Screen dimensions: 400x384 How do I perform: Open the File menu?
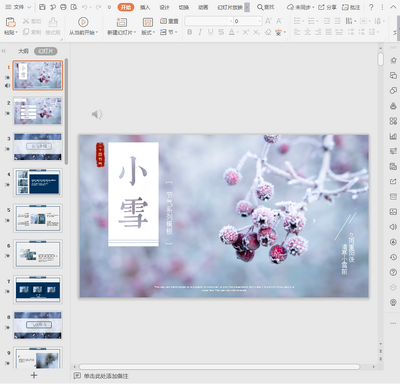tap(18, 7)
